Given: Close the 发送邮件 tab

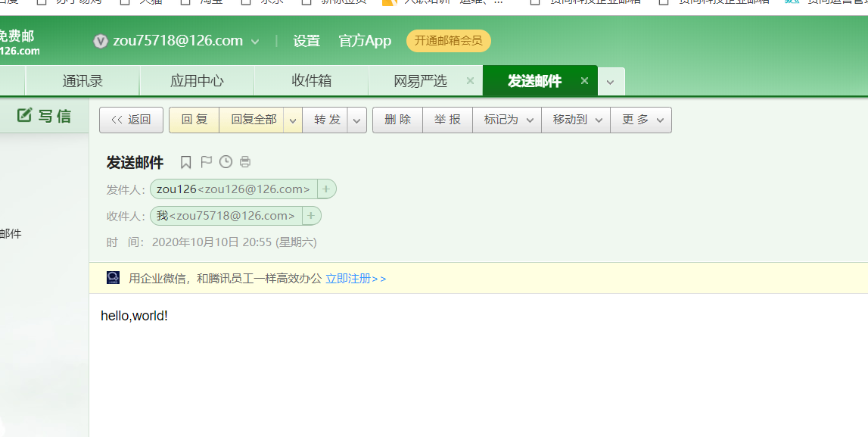Looking at the screenshot, I should [x=584, y=81].
